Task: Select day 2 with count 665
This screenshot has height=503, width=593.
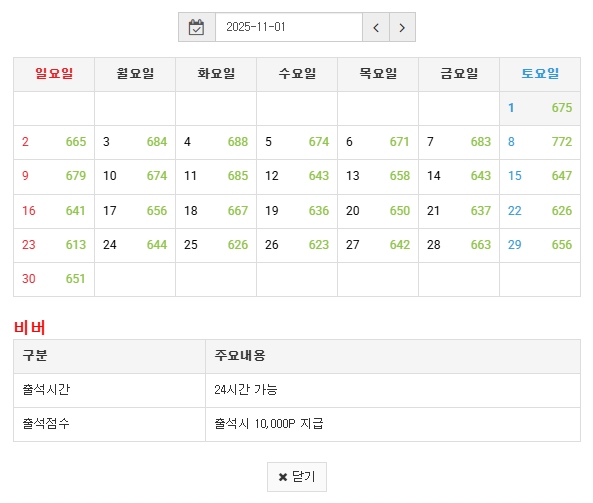Action: point(54,142)
